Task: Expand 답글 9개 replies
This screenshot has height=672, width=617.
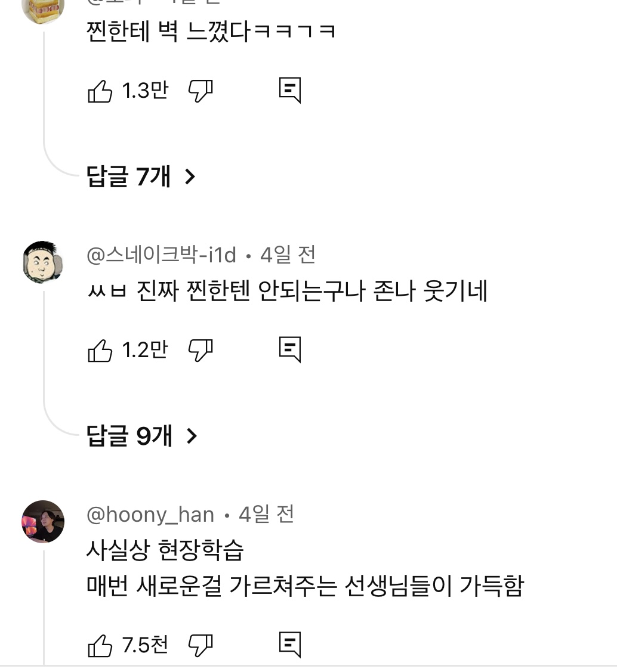Action: tap(142, 435)
